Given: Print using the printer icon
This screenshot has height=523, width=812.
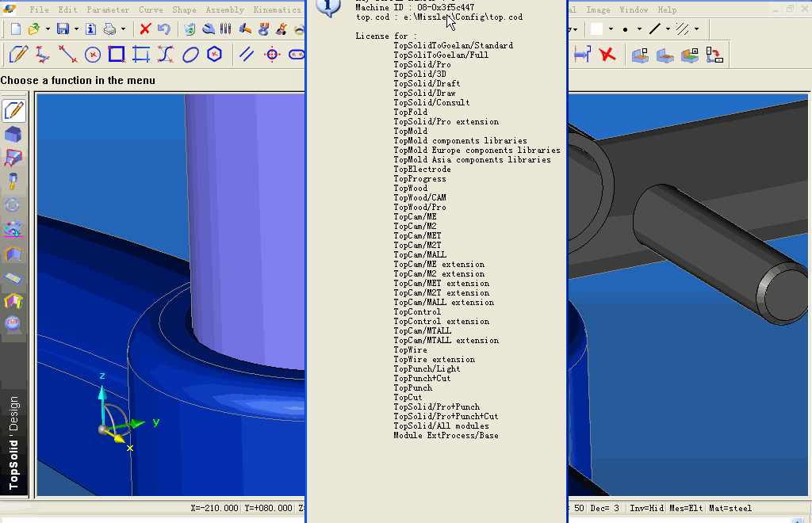Looking at the screenshot, I should [109, 29].
